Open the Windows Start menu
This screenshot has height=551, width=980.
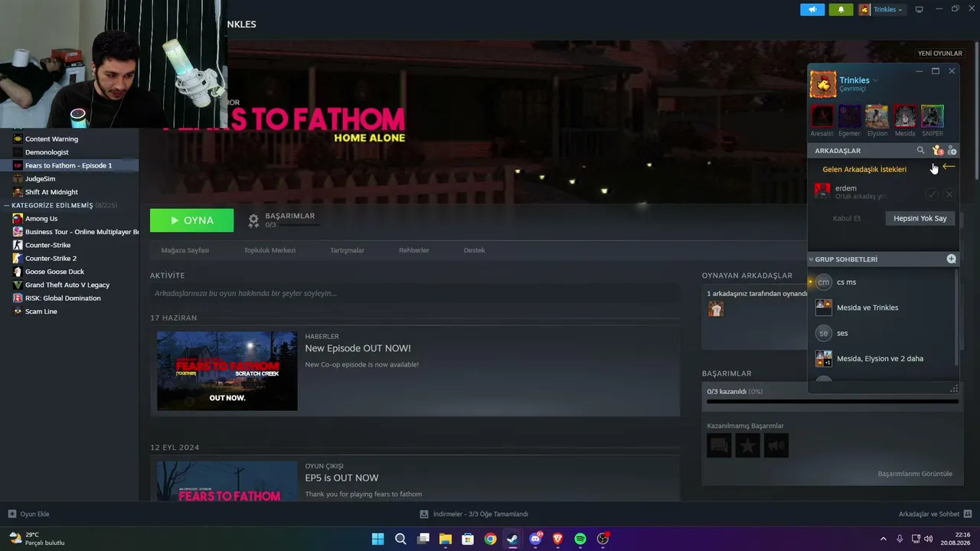(x=378, y=539)
